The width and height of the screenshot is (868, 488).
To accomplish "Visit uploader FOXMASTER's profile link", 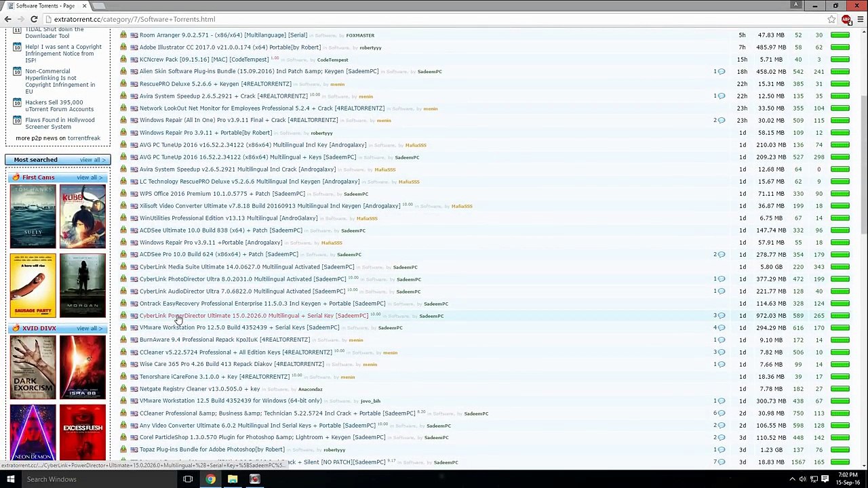I will tap(360, 35).
